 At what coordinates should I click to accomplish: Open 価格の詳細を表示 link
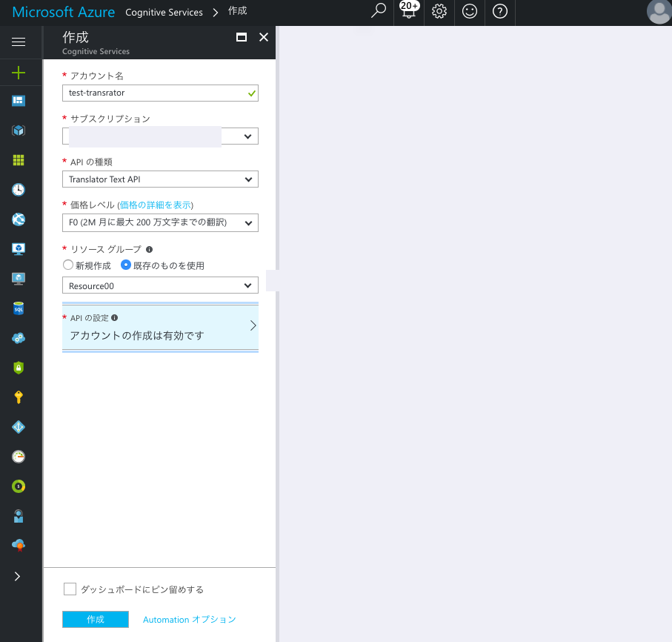[155, 205]
